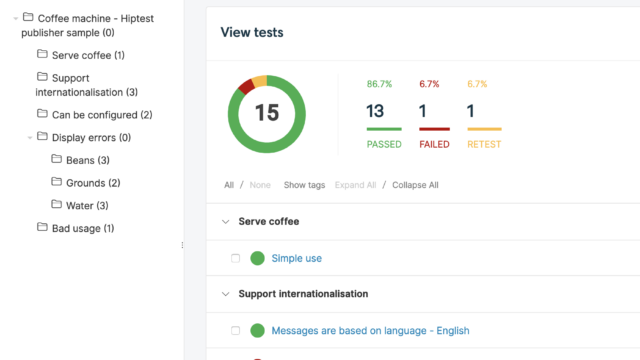Click Expand All
Viewport: 640px width, 360px height.
(356, 185)
